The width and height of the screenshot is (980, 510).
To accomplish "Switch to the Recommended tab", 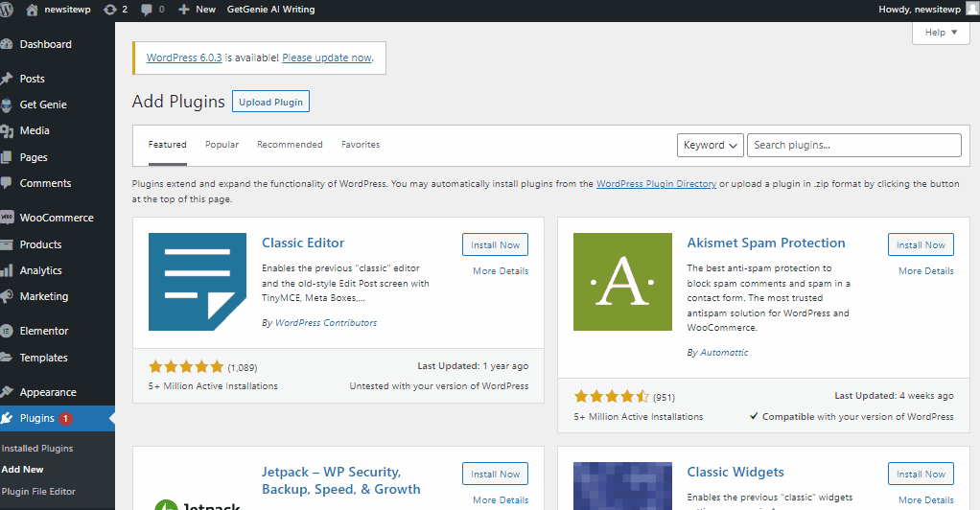I will tap(290, 145).
